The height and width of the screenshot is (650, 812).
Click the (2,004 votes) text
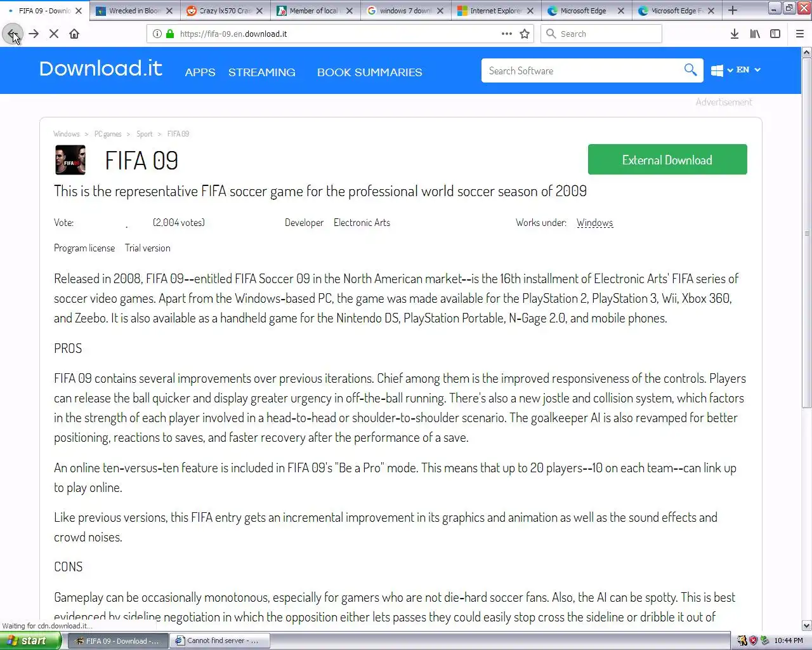[179, 223]
